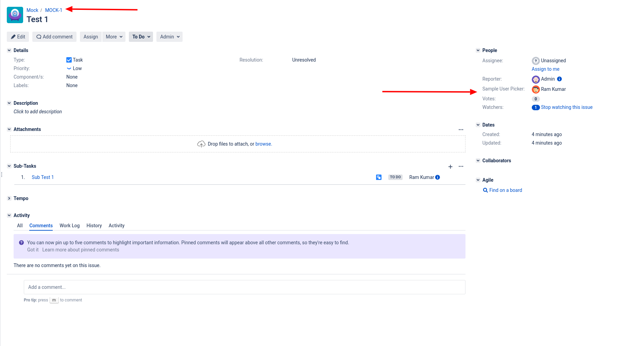
Task: Expand the Tempo section
Action: coord(9,198)
